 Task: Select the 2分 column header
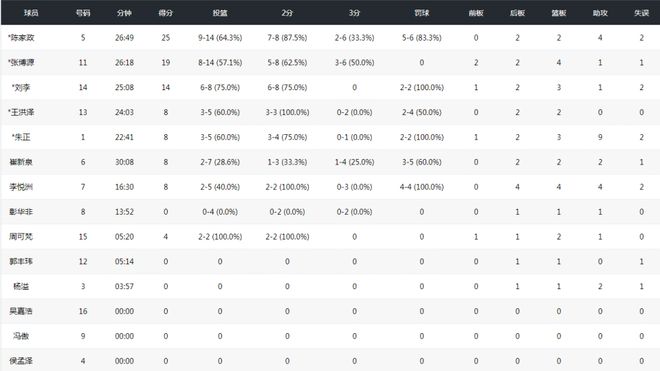tap(287, 13)
